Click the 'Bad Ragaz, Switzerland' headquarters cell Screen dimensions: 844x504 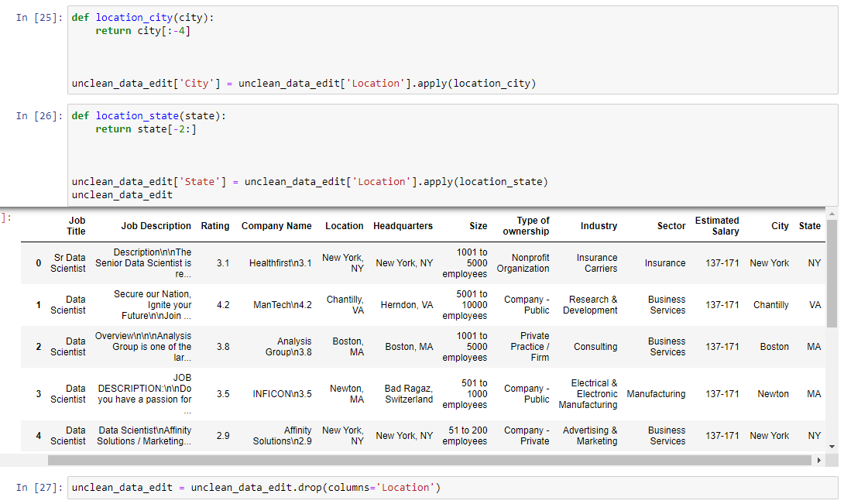click(409, 393)
